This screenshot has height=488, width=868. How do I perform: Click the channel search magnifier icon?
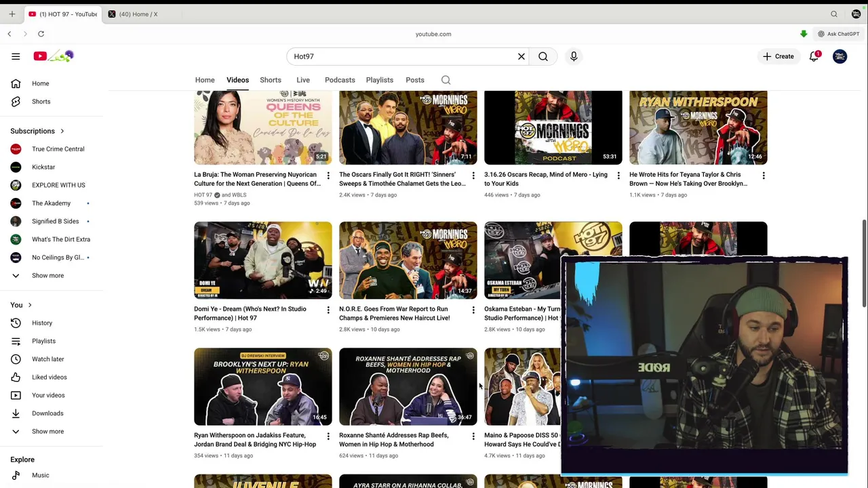click(446, 80)
